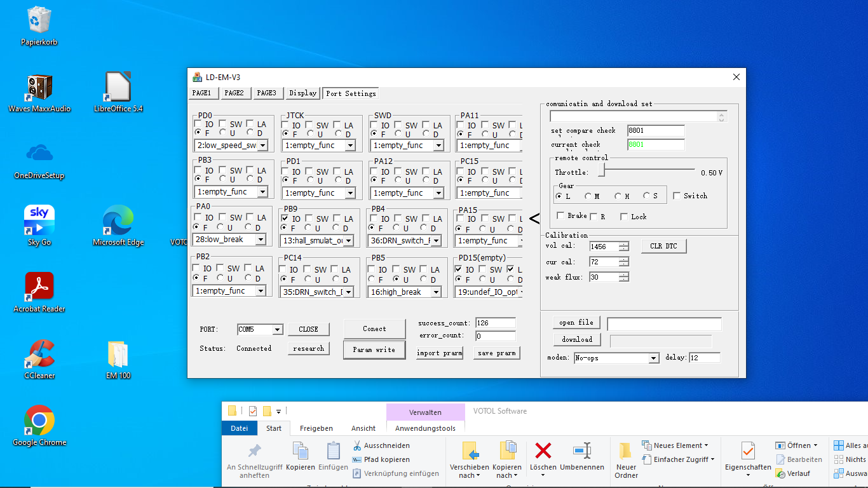Click the red Löschen delete icon

click(x=543, y=451)
